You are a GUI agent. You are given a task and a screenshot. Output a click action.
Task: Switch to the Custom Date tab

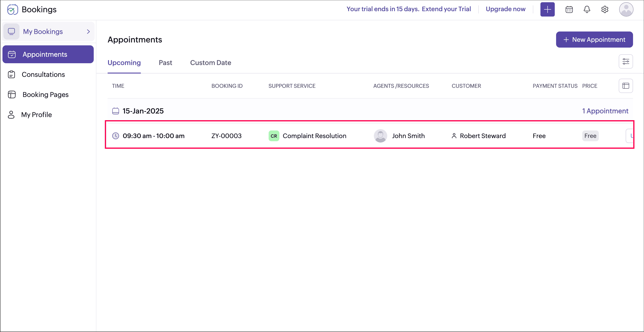(210, 63)
